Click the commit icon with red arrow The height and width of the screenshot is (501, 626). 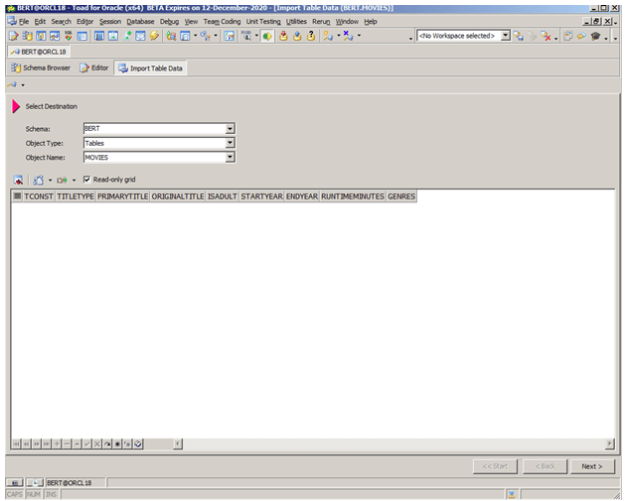[x=283, y=36]
